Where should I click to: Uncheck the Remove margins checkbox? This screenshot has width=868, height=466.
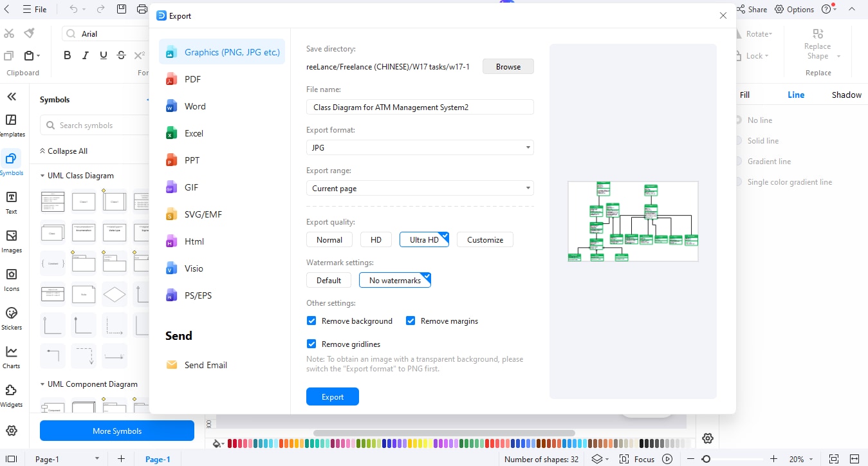click(411, 321)
